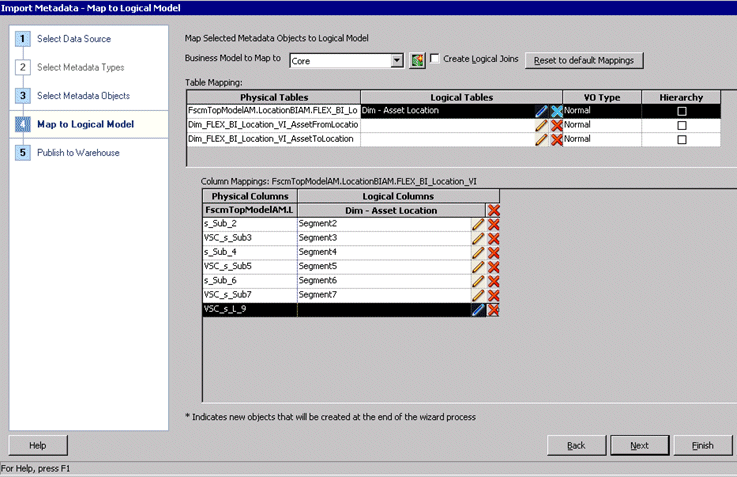The width and height of the screenshot is (737, 477).
Task: Edit pencil for Segment5 column mapping
Action: (478, 267)
